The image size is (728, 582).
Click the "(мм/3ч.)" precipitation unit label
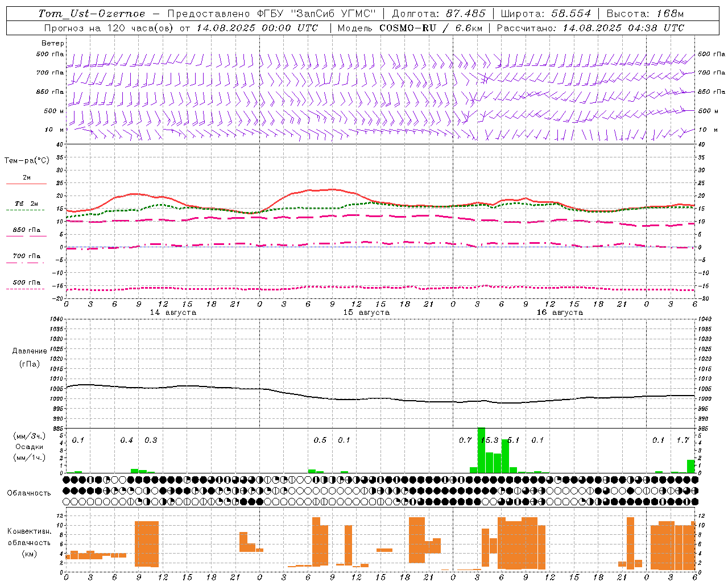pos(30,436)
